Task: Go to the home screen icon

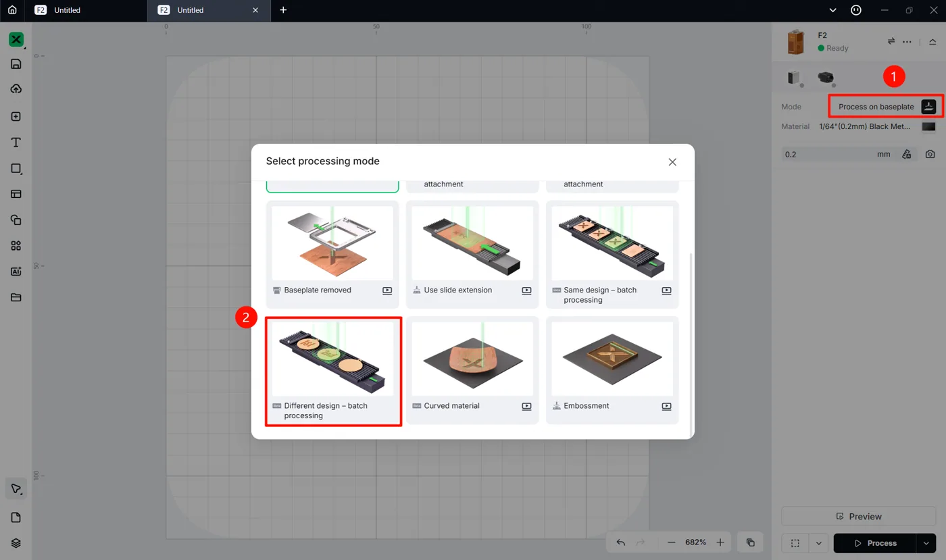Action: (x=12, y=10)
